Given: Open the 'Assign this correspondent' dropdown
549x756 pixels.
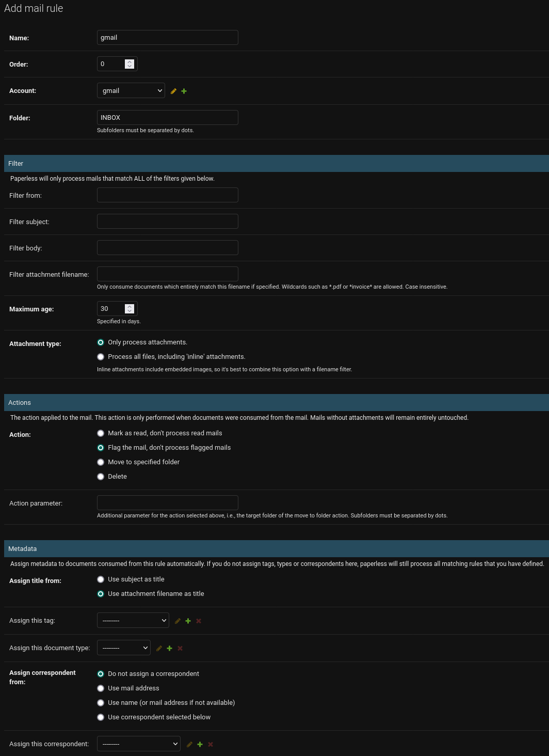Looking at the screenshot, I should point(138,744).
